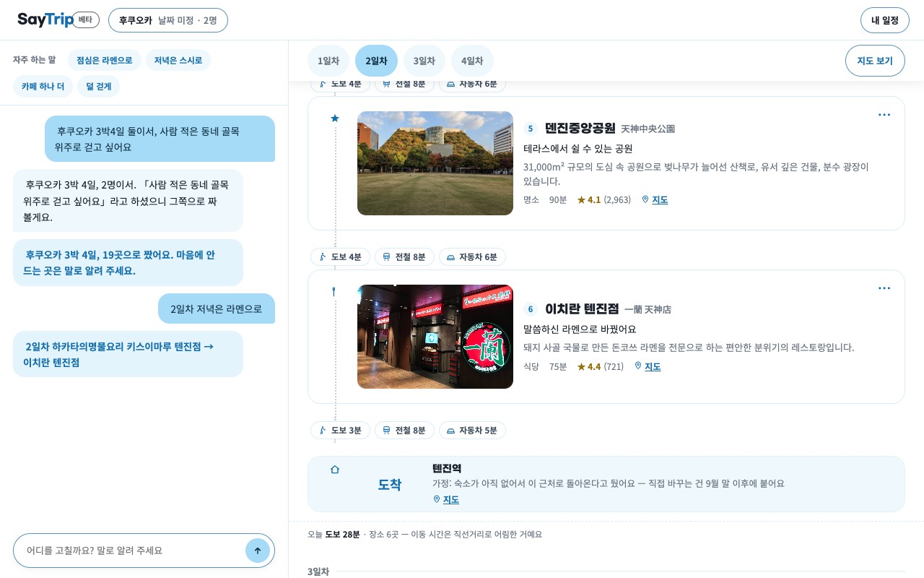
Task: Click the 오늘 도보 28분 summary line
Action: coord(424,535)
